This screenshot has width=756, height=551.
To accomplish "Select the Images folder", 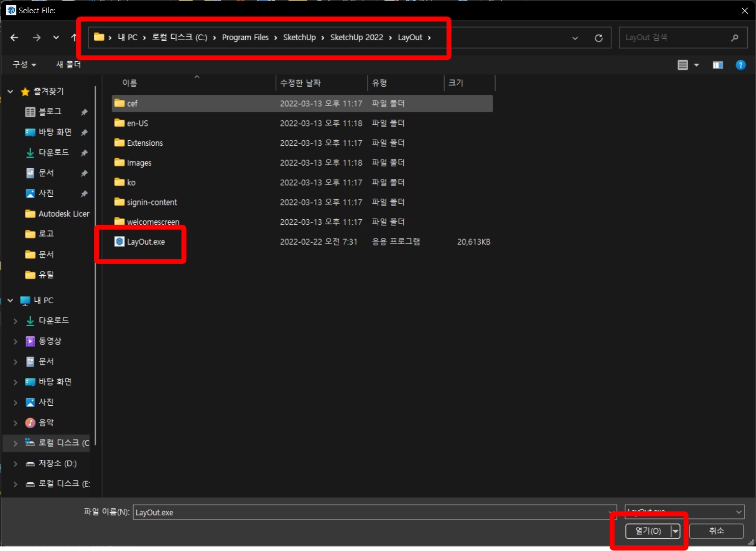I will click(x=302, y=163).
